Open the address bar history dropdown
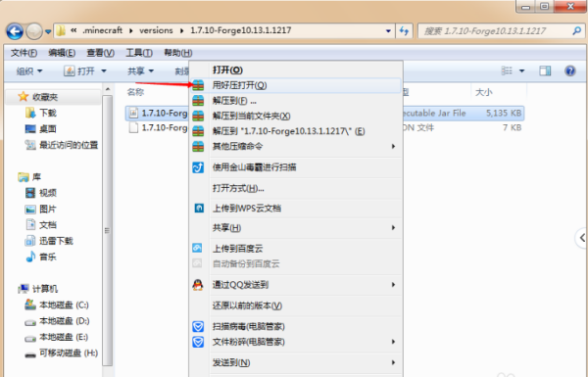 coord(388,30)
